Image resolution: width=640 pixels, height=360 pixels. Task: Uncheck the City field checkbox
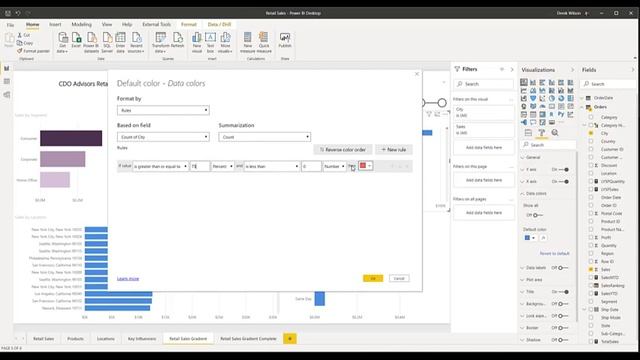point(591,133)
